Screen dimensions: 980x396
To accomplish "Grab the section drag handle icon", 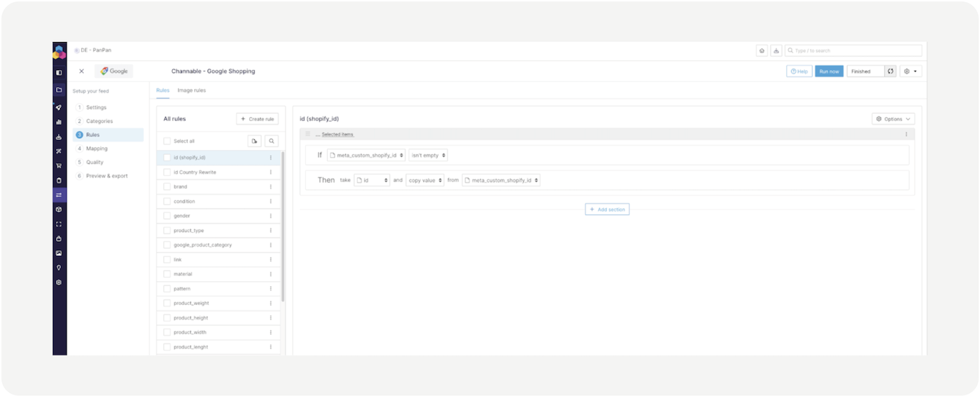I will click(x=307, y=134).
